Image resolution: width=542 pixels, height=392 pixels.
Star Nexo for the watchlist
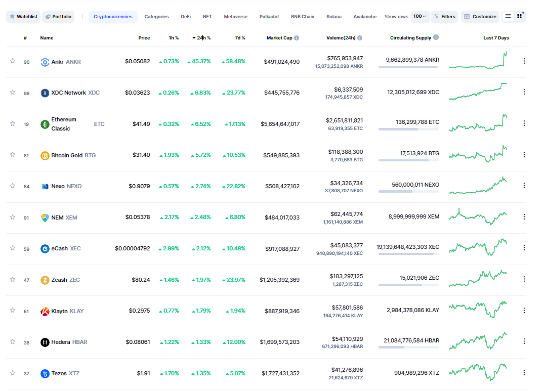tap(13, 186)
